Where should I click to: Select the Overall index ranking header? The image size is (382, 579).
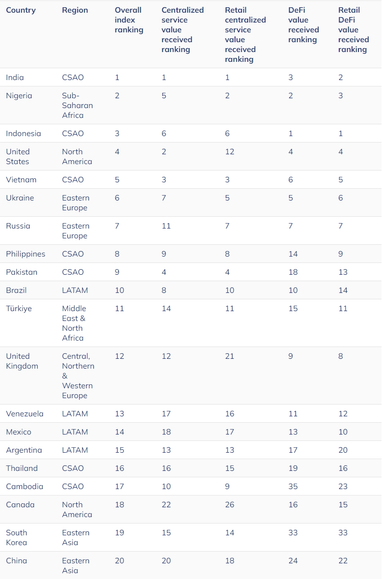pos(129,20)
